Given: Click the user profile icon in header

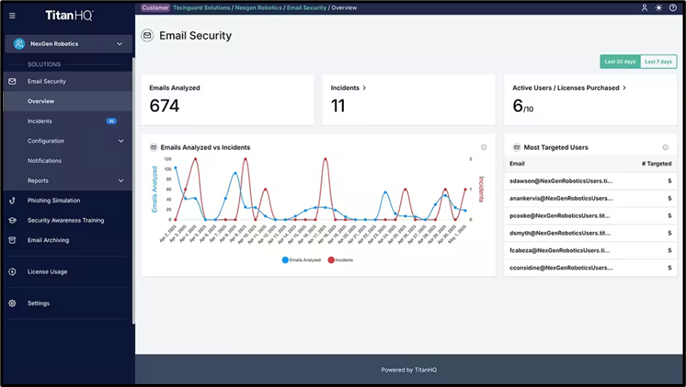Looking at the screenshot, I should coord(644,8).
